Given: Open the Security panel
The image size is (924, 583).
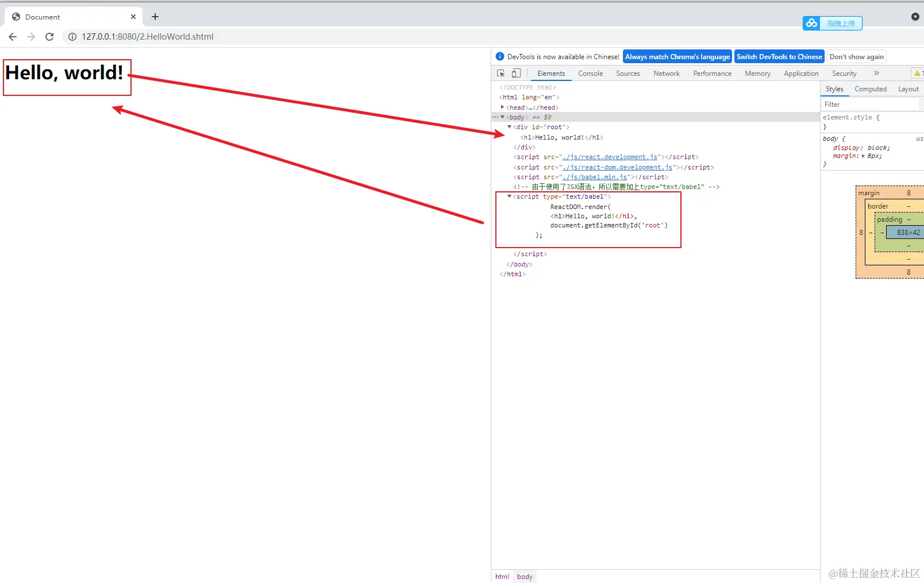Looking at the screenshot, I should (844, 74).
